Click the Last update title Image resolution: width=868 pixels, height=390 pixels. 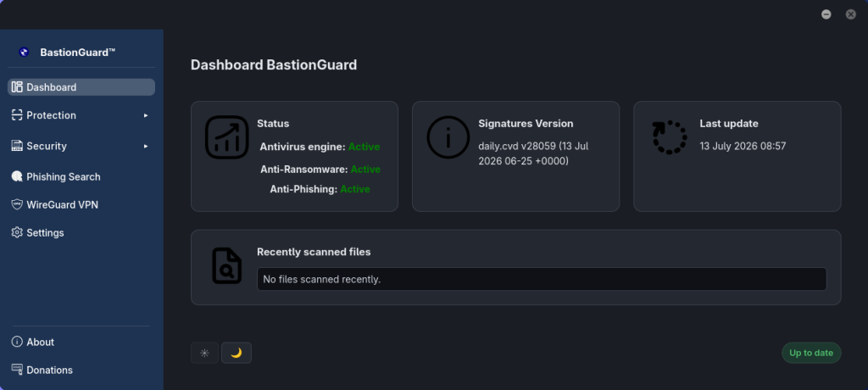click(x=728, y=124)
